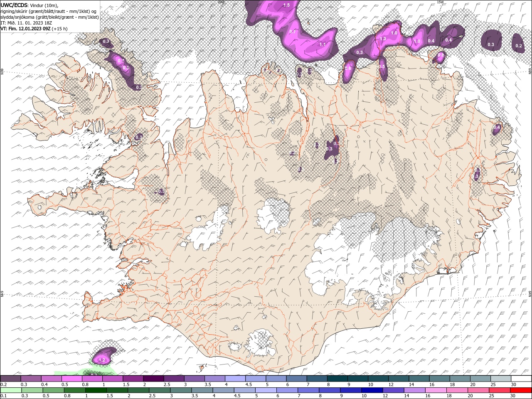
Task: Click the bright magenta 0.5 swatch in snow scale
Action: click(71, 378)
